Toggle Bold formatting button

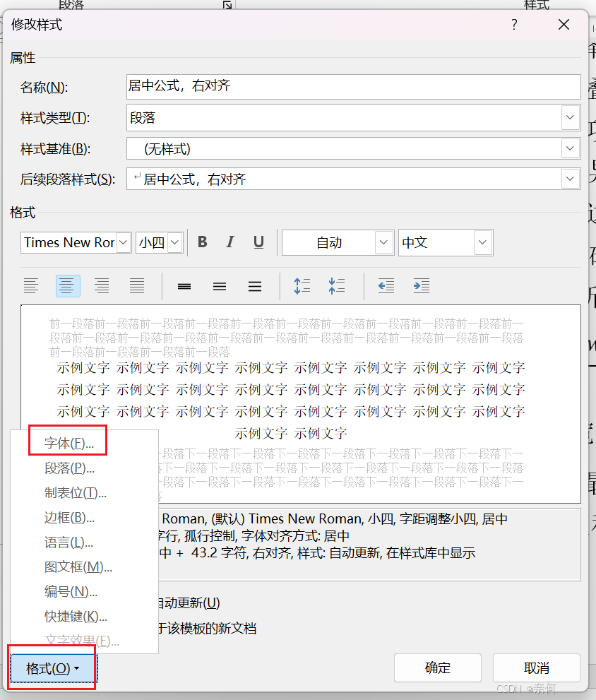pos(202,242)
